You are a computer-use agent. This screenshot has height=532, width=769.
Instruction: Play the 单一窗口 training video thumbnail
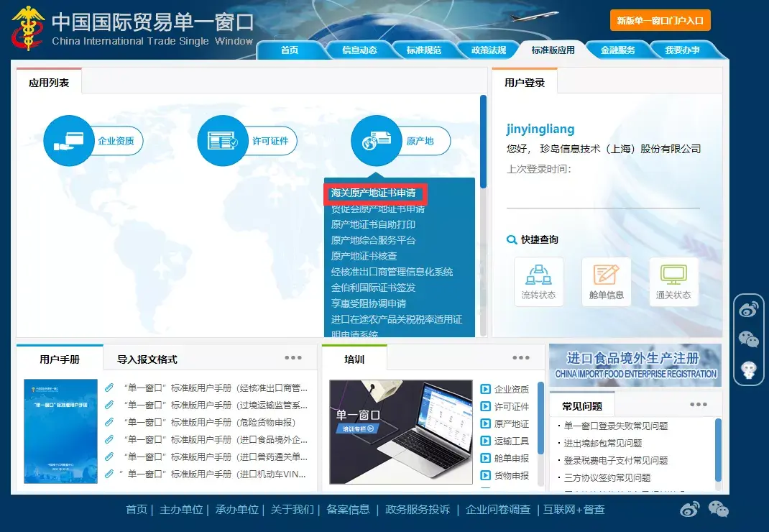[x=401, y=432]
